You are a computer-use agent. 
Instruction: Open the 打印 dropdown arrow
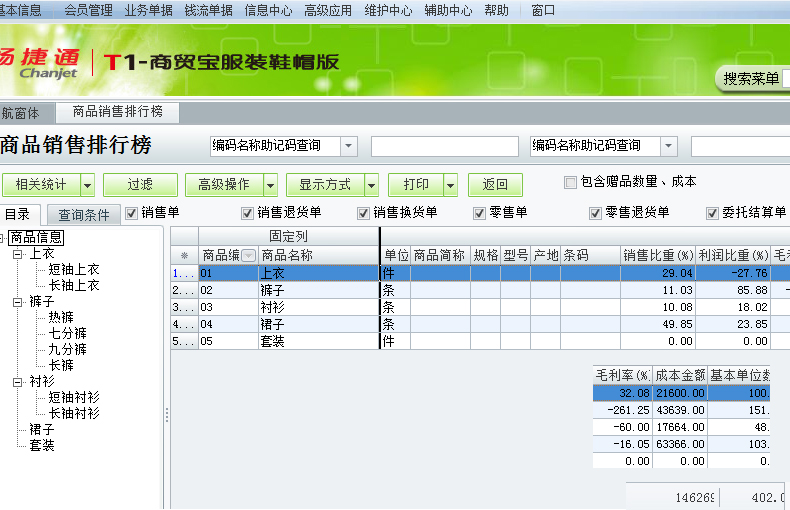(x=450, y=185)
